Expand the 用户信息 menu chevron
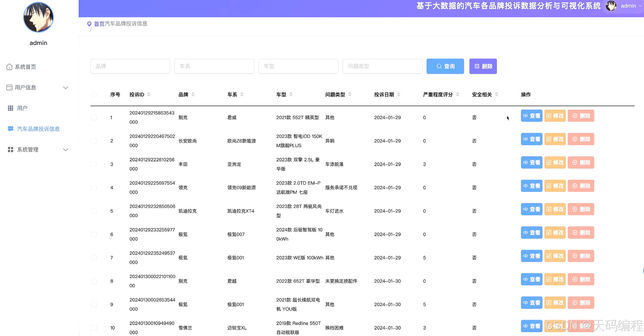The image size is (644, 336). (x=66, y=88)
